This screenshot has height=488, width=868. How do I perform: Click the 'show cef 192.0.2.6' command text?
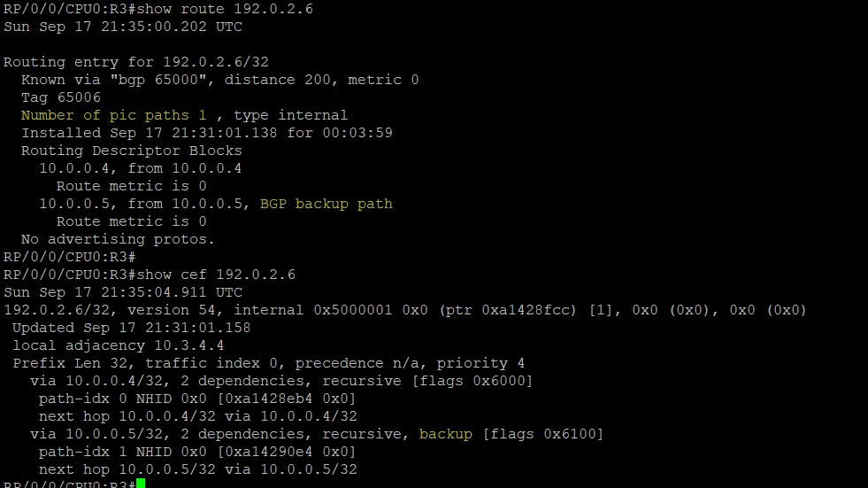coord(216,275)
